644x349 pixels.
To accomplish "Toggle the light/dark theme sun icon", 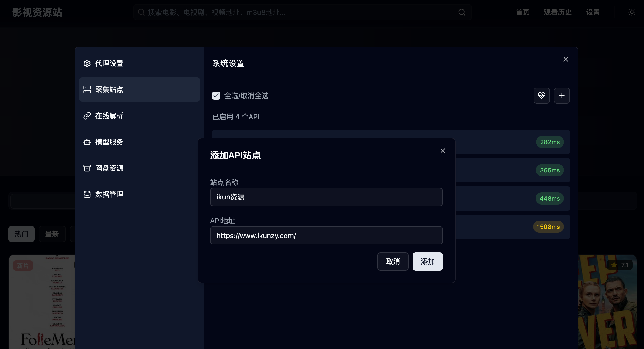I will 632,12.
